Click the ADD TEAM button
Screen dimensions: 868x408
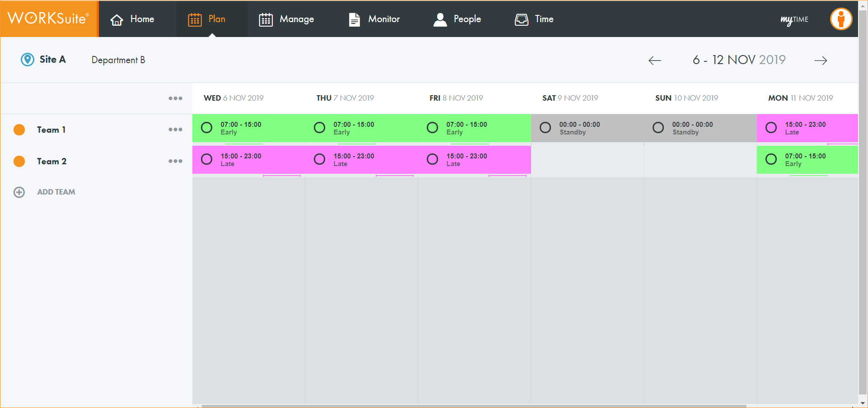56,192
